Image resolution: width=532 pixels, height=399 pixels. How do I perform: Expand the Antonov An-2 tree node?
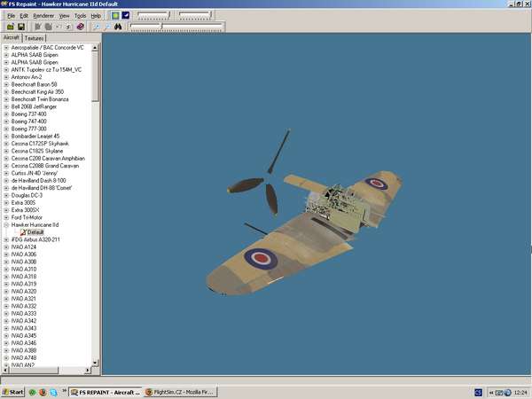click(x=6, y=77)
